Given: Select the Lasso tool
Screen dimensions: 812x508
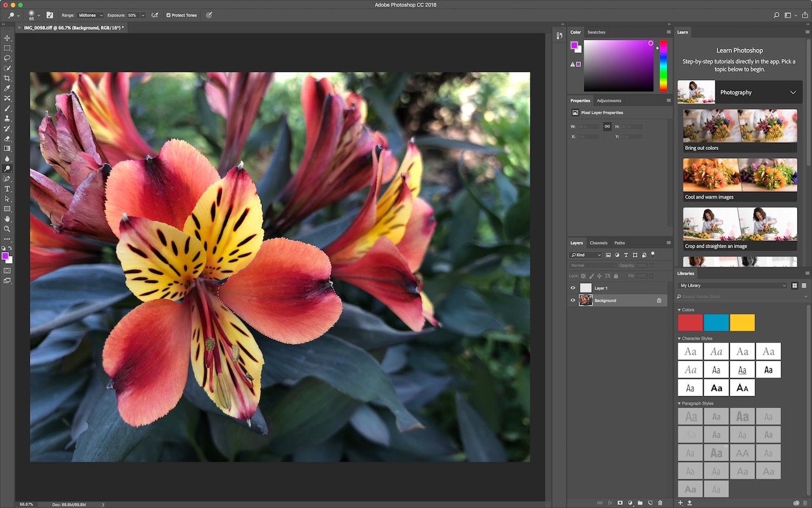Looking at the screenshot, I should click(x=8, y=58).
